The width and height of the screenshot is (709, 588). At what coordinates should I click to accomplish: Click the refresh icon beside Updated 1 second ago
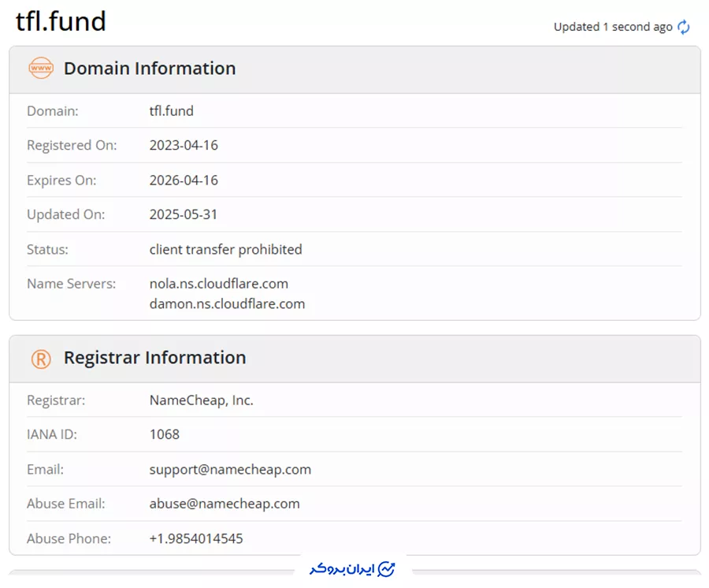(x=684, y=27)
